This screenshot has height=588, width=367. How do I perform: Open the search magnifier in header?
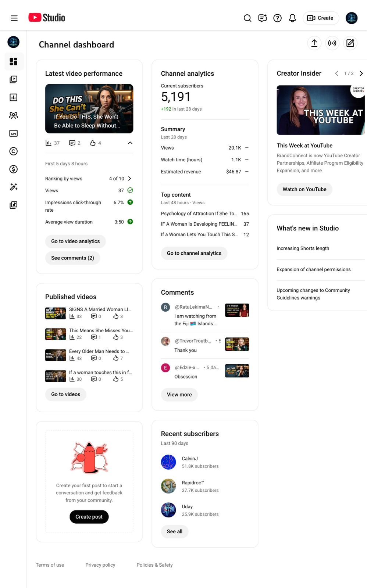(247, 18)
